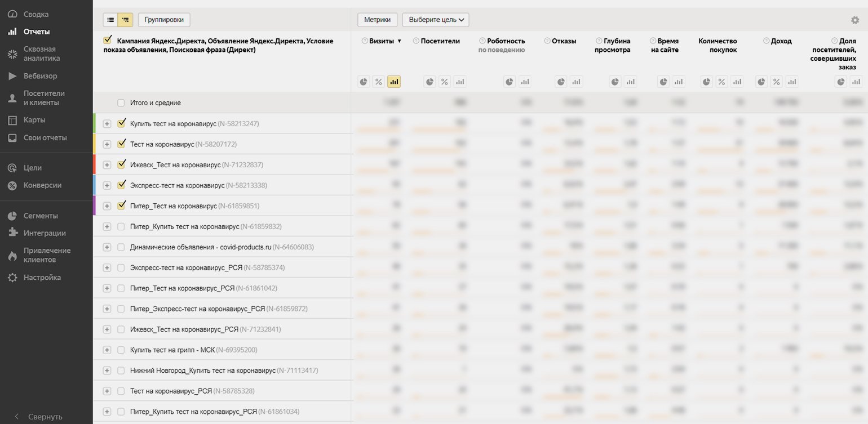Switch to tree view icon
This screenshot has width=868, height=424.
click(125, 20)
